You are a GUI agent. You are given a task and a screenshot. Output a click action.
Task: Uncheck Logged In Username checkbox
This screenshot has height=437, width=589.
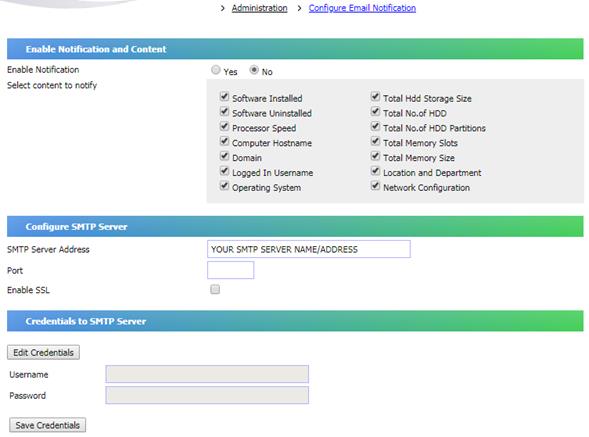pyautogui.click(x=224, y=171)
